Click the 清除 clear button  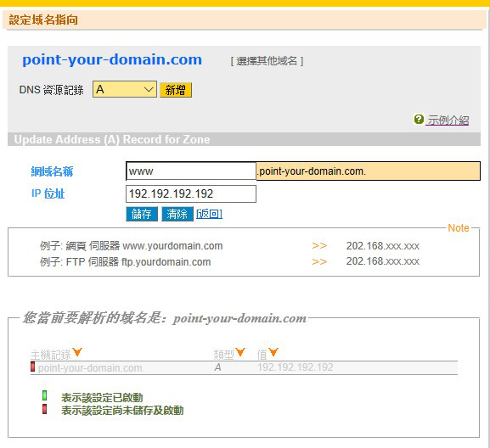(x=177, y=214)
